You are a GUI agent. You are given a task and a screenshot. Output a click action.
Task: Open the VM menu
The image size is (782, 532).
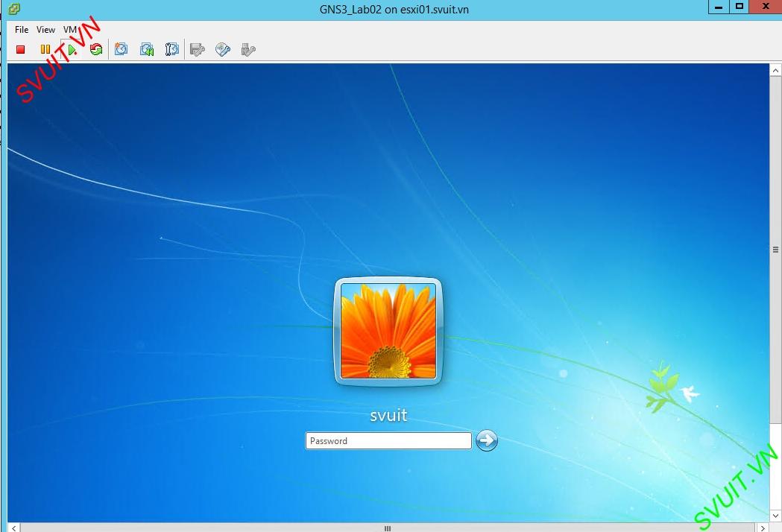(x=70, y=29)
